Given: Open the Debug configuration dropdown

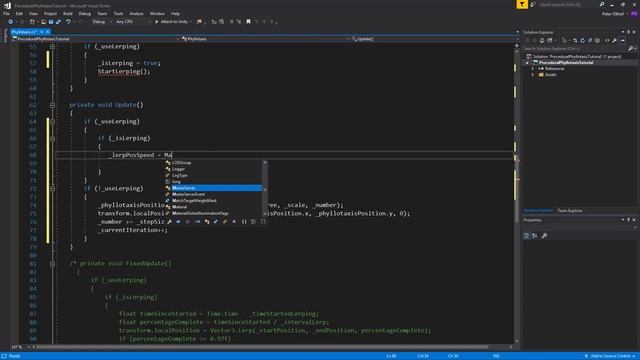Looking at the screenshot, I should [101, 22].
